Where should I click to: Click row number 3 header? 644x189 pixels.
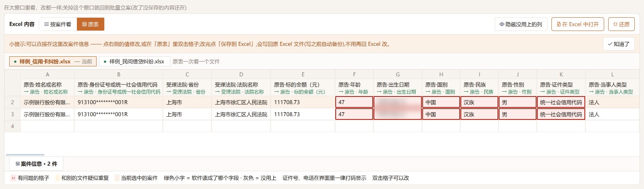point(12,114)
